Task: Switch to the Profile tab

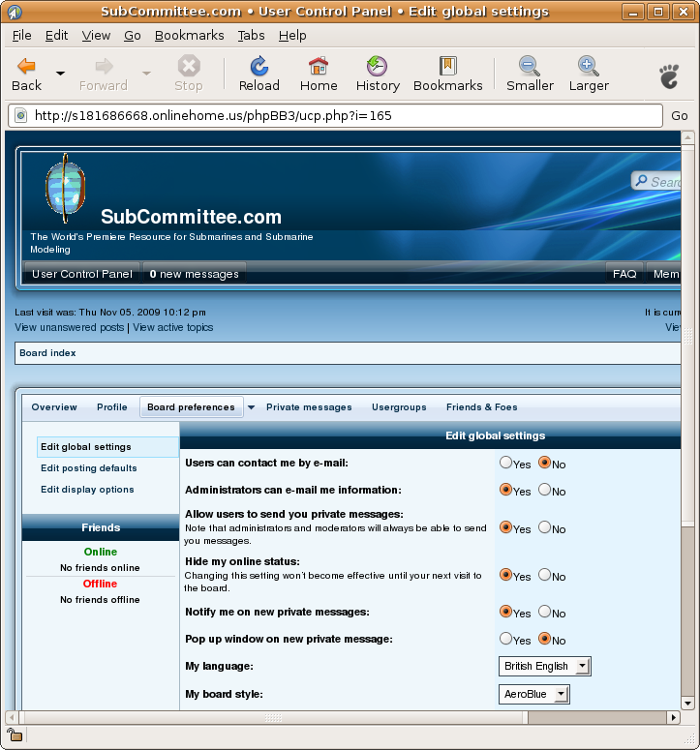Action: tap(112, 407)
